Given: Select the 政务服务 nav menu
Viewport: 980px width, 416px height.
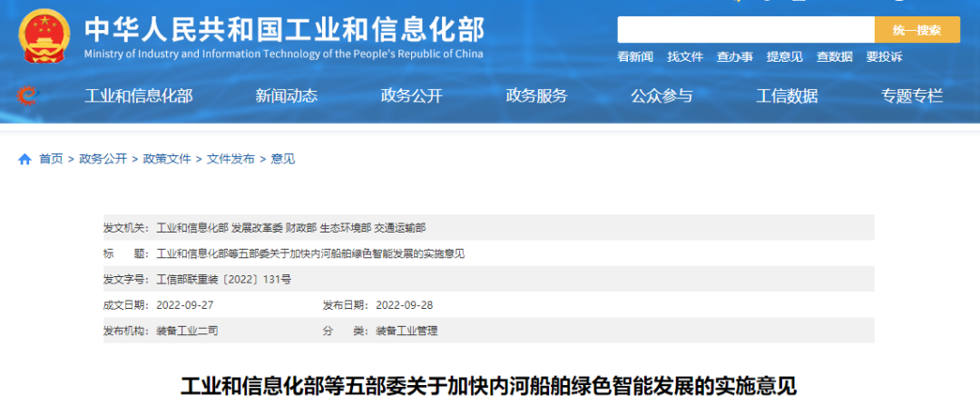Looking at the screenshot, I should pyautogui.click(x=536, y=95).
